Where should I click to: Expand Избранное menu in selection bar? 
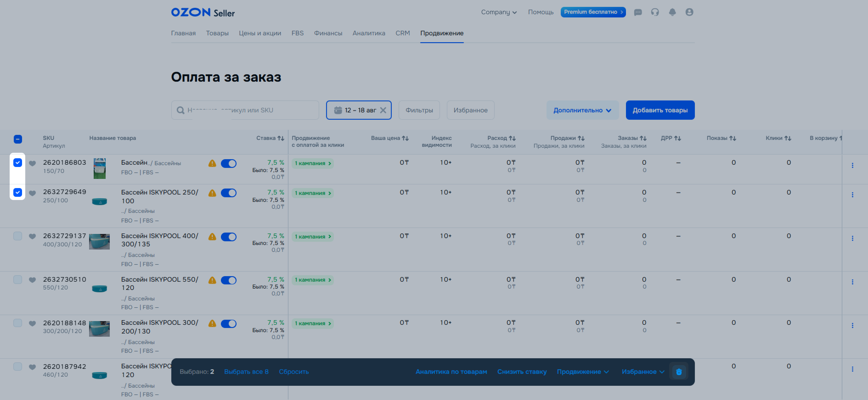tap(643, 372)
